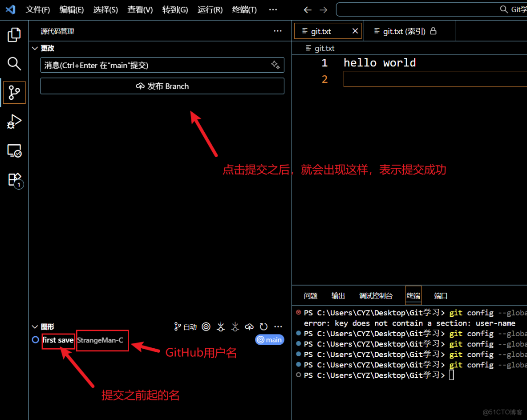Toggle the target scope icon in graph toolbar
The width and height of the screenshot is (527, 420).
click(206, 326)
